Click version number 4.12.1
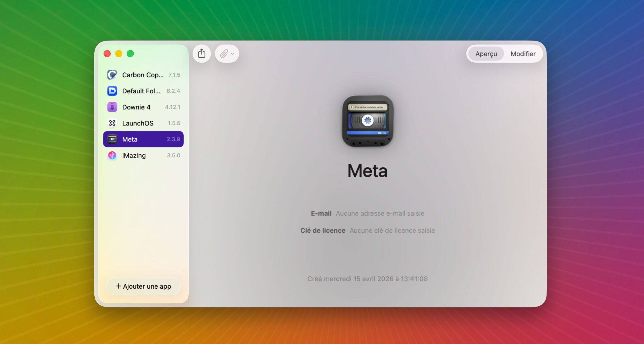The image size is (644, 344). [173, 107]
